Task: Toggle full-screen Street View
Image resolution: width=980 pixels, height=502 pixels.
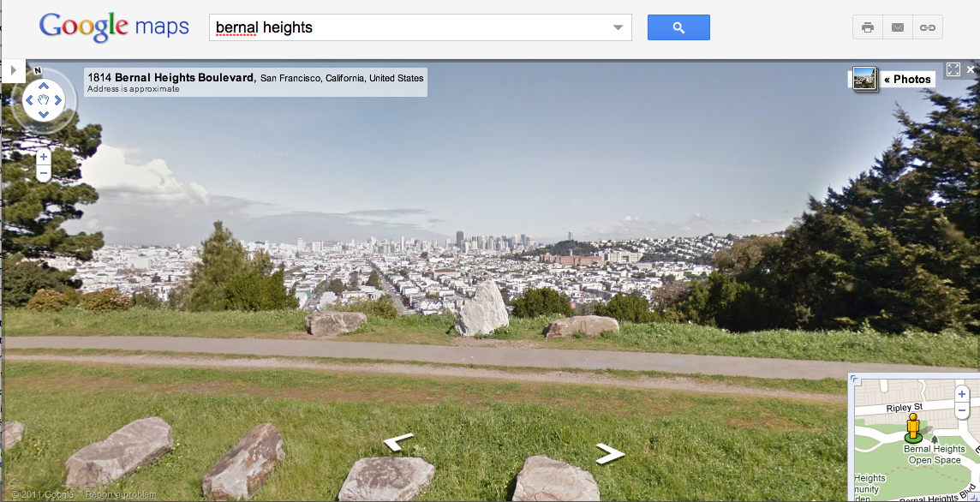Action: (x=953, y=69)
